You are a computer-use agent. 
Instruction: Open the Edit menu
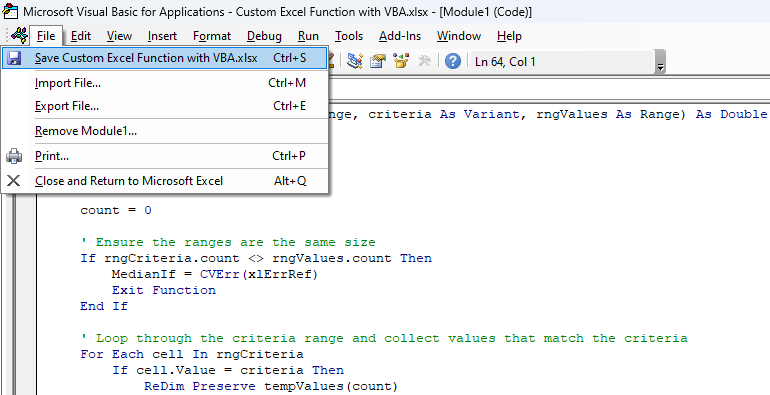click(x=81, y=36)
